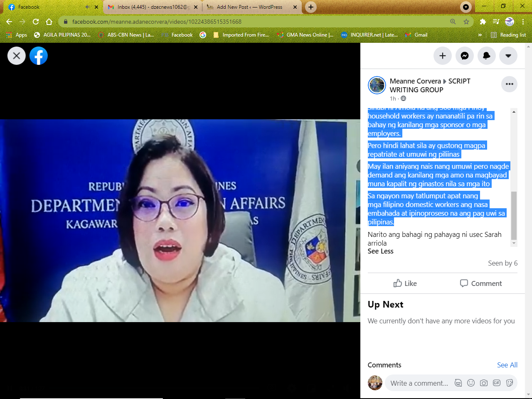Mute the Facebook tab audio icon
Viewport: 532px width, 399px height.
click(x=88, y=7)
